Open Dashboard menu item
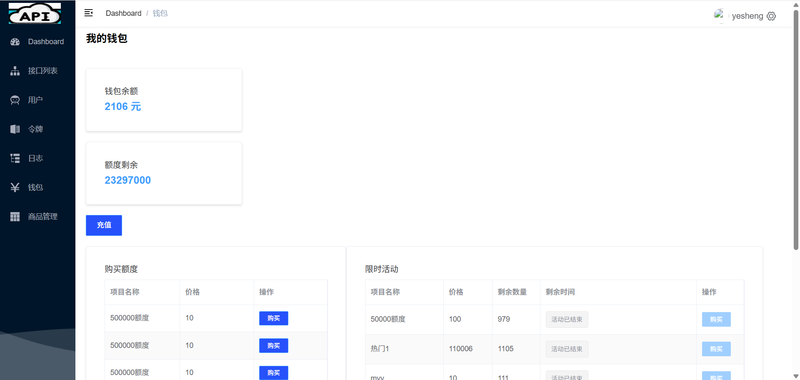Viewport: 800px width, 380px height. 38,42
